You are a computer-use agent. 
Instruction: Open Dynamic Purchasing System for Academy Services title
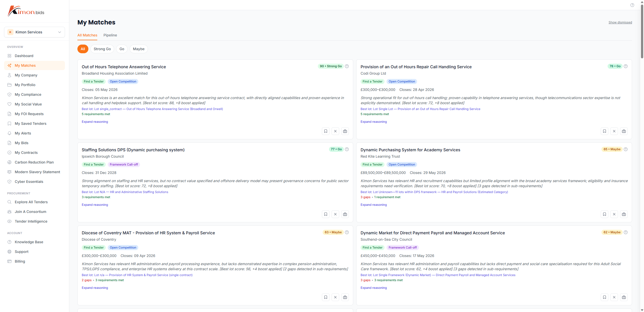tap(410, 150)
